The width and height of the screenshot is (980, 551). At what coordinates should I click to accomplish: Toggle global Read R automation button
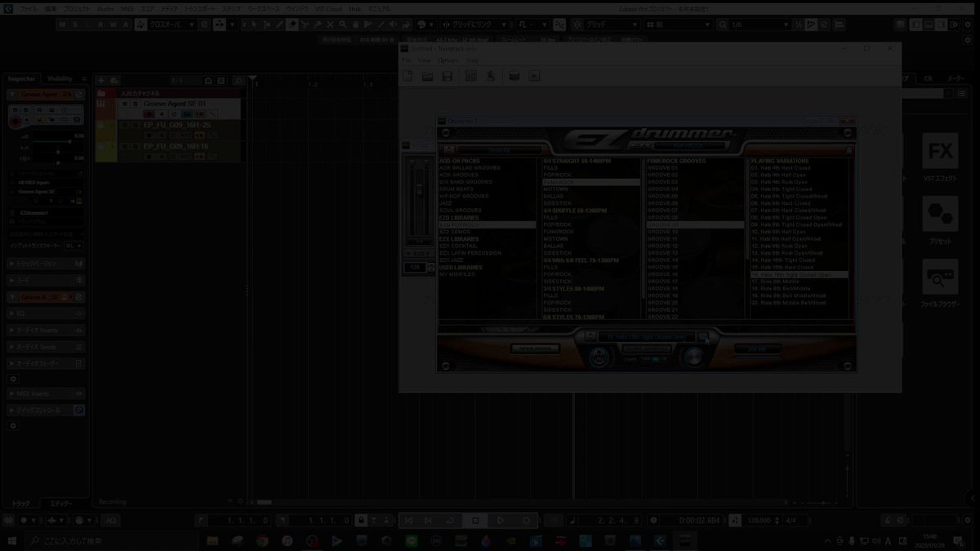point(101,24)
